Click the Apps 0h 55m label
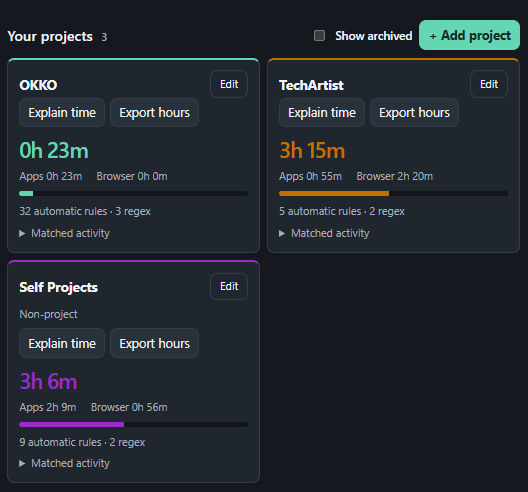This screenshot has width=528, height=492. click(310, 176)
